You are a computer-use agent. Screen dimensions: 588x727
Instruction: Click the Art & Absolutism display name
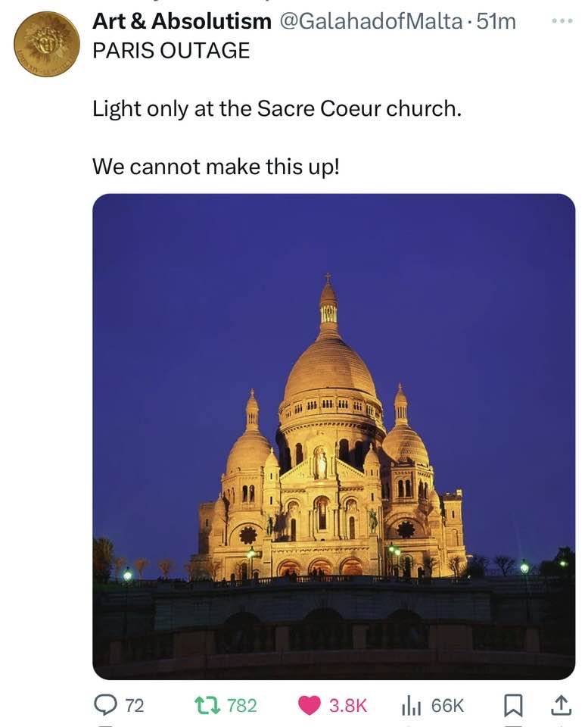(181, 21)
